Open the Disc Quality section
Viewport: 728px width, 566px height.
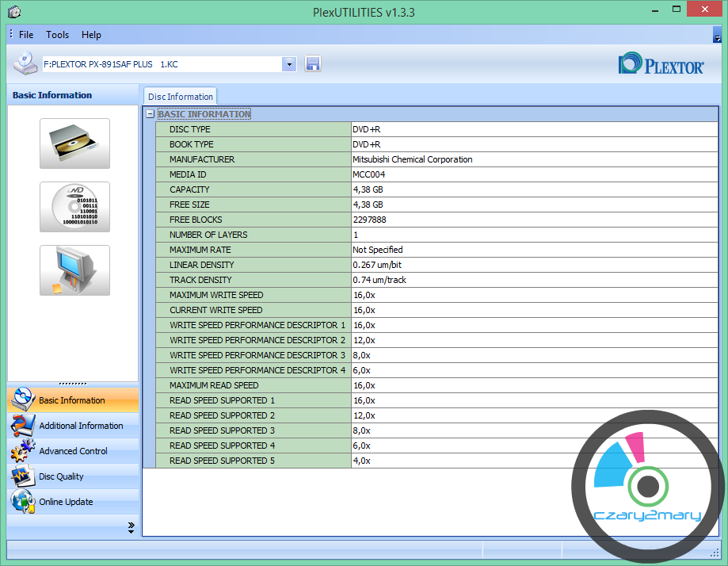pos(61,476)
